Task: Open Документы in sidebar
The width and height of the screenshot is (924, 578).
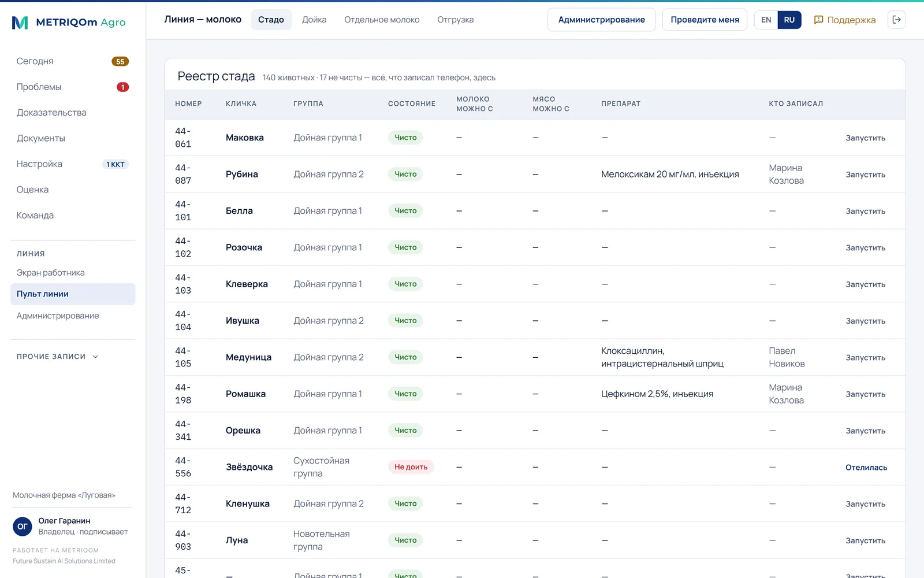Action: tap(73, 138)
